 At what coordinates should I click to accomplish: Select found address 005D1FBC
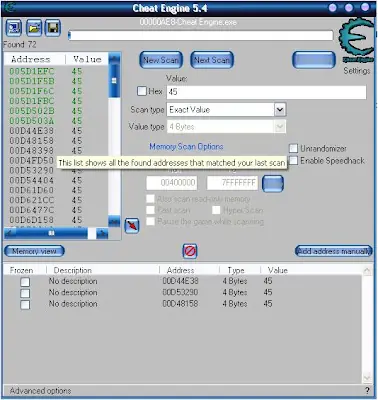[32, 101]
